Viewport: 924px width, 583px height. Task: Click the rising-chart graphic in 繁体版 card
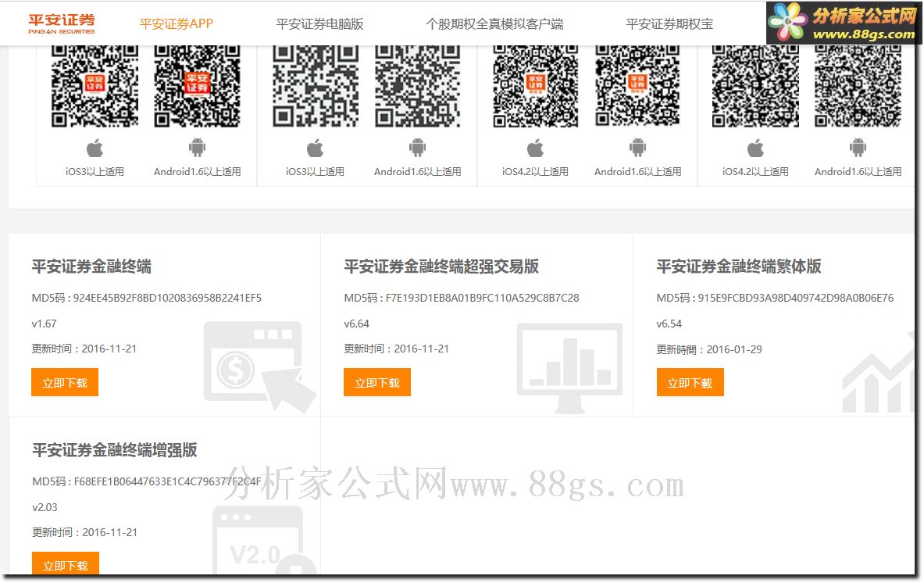[877, 373]
